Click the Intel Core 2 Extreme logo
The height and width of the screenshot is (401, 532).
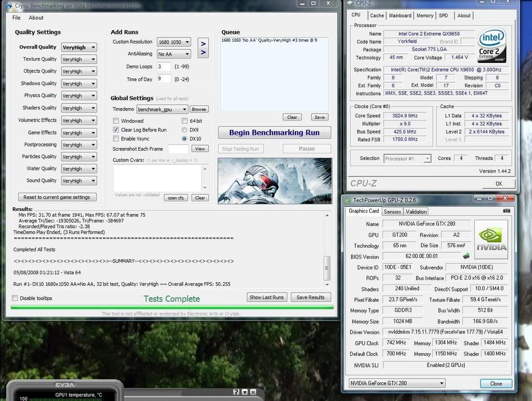491,46
